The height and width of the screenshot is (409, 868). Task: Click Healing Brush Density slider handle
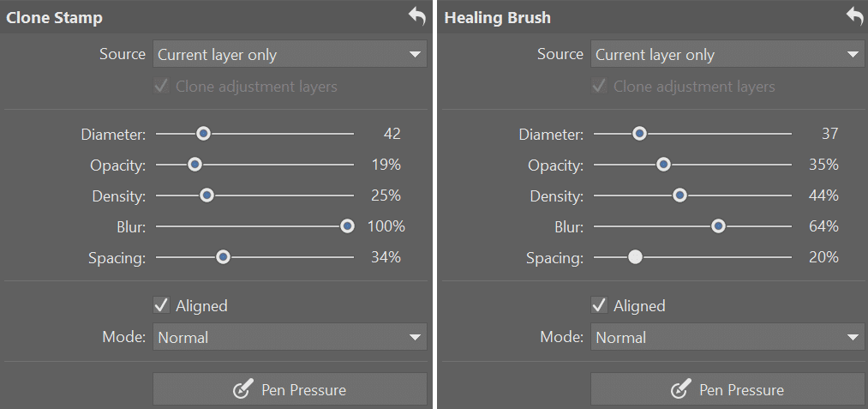[x=679, y=195]
